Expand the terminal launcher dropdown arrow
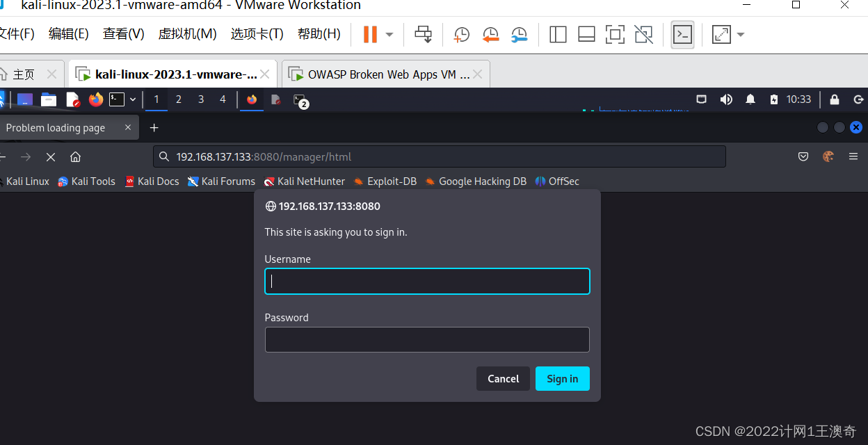 pos(133,99)
